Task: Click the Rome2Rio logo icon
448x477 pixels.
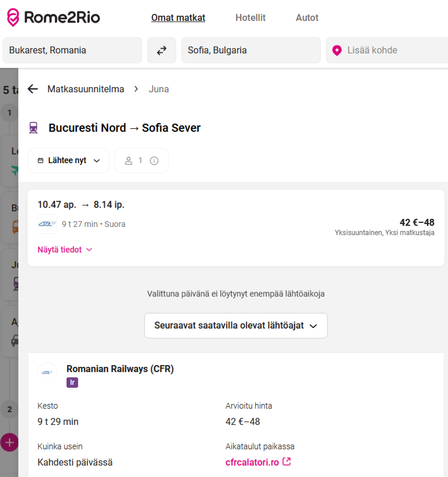Action: point(13,17)
